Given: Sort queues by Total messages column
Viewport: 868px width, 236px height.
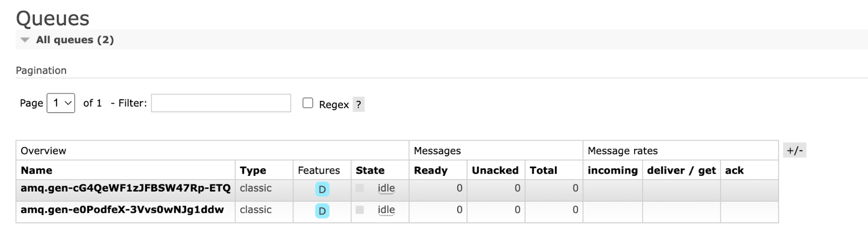Looking at the screenshot, I should pyautogui.click(x=544, y=170).
